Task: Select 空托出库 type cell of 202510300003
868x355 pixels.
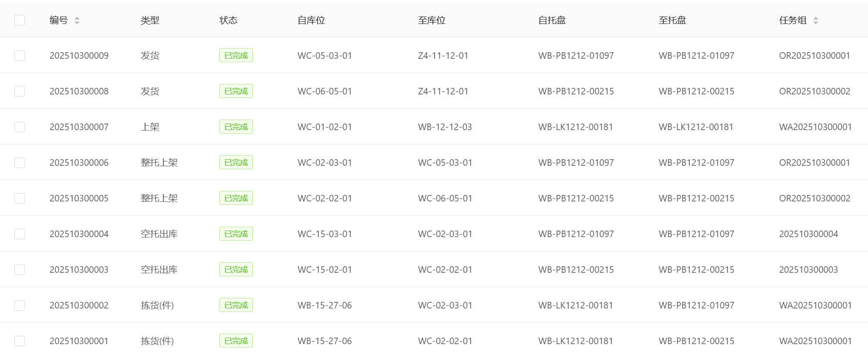Action: coord(159,270)
